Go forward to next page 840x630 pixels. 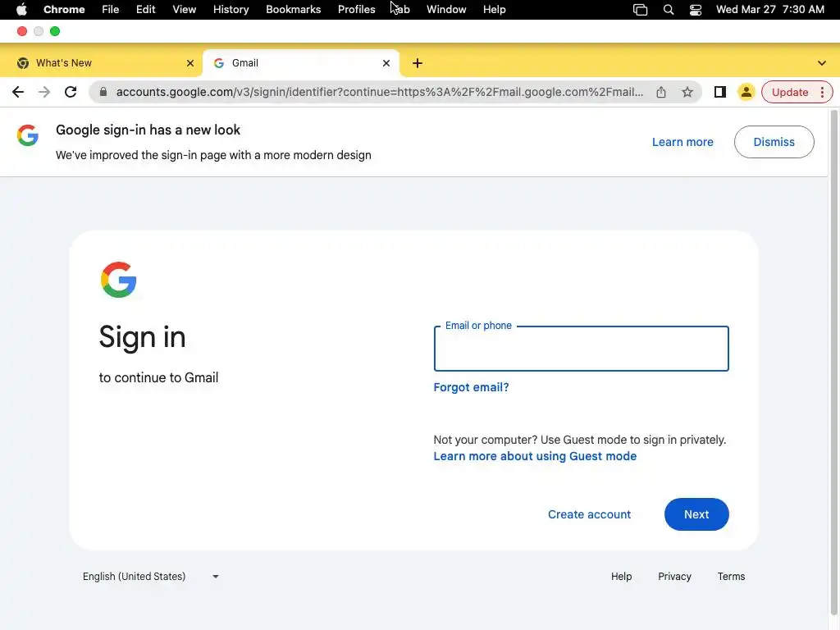(x=44, y=92)
